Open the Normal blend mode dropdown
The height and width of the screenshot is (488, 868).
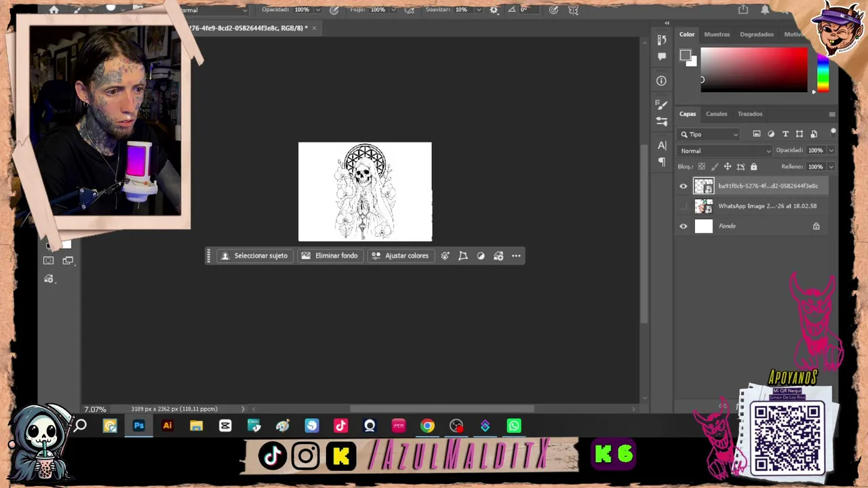[725, 150]
